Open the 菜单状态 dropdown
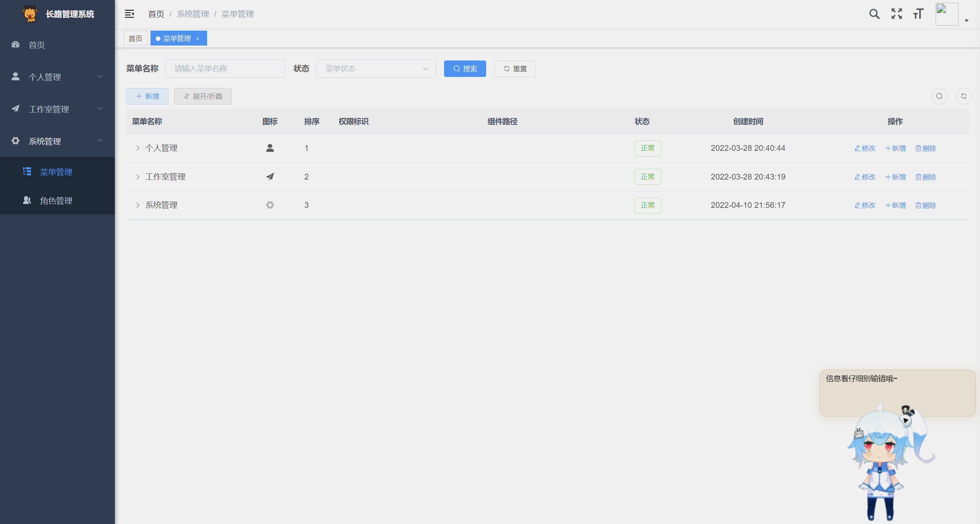980x524 pixels. coord(376,69)
